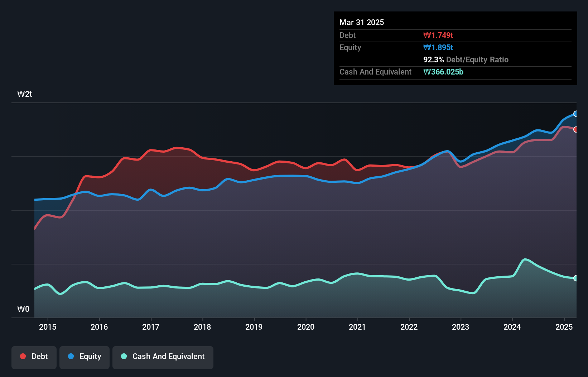
Task: Click the ₩1.749t Debt value in tooltip
Action: point(438,35)
